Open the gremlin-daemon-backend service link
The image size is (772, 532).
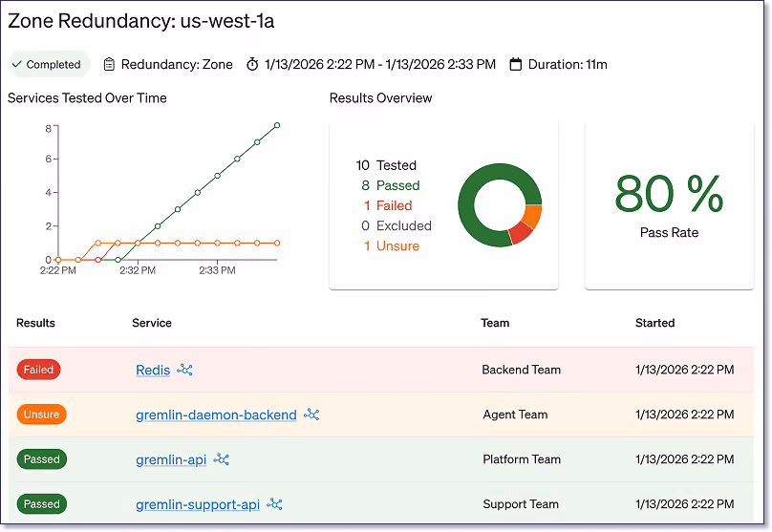216,415
